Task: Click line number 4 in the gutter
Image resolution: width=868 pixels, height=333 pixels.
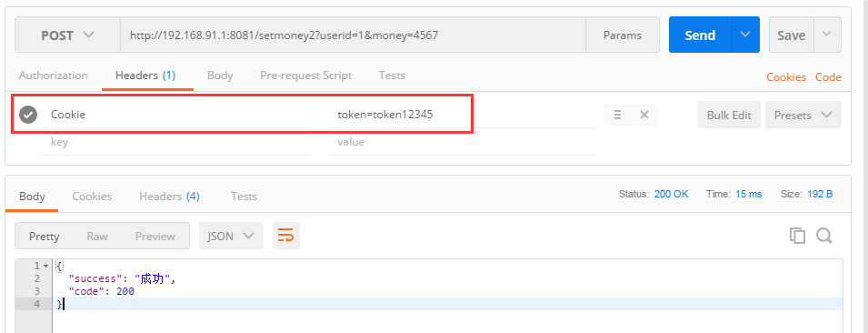Action: (x=36, y=304)
